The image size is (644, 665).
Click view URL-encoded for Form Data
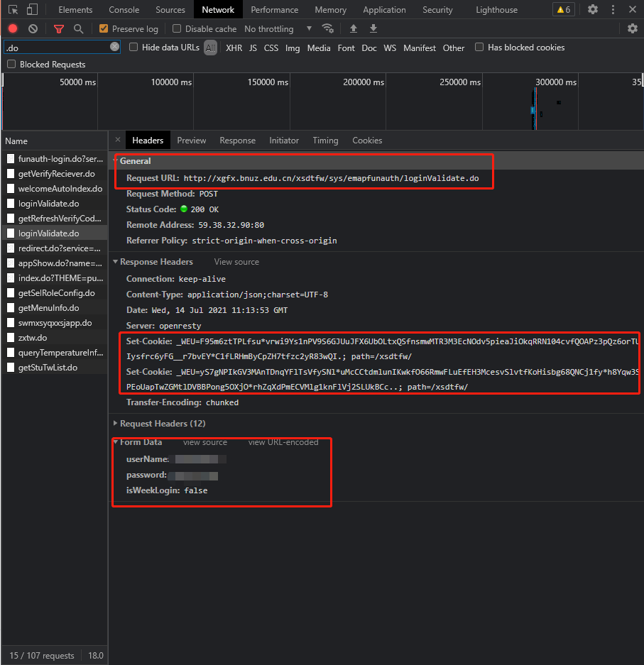[x=283, y=442]
